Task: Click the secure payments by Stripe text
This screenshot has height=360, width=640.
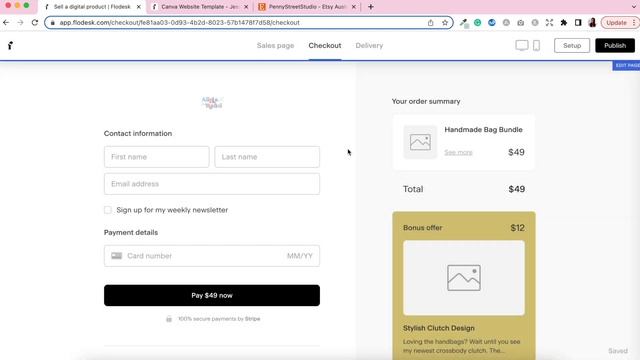Action: [x=219, y=319]
